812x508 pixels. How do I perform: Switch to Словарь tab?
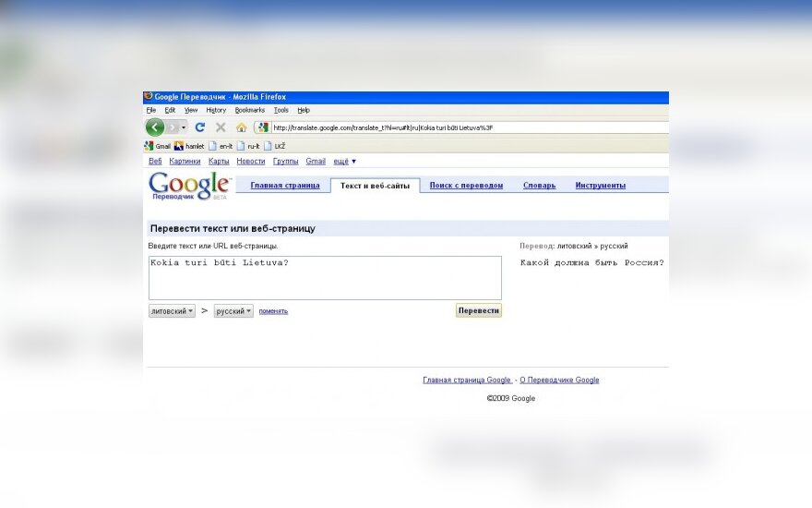(539, 185)
